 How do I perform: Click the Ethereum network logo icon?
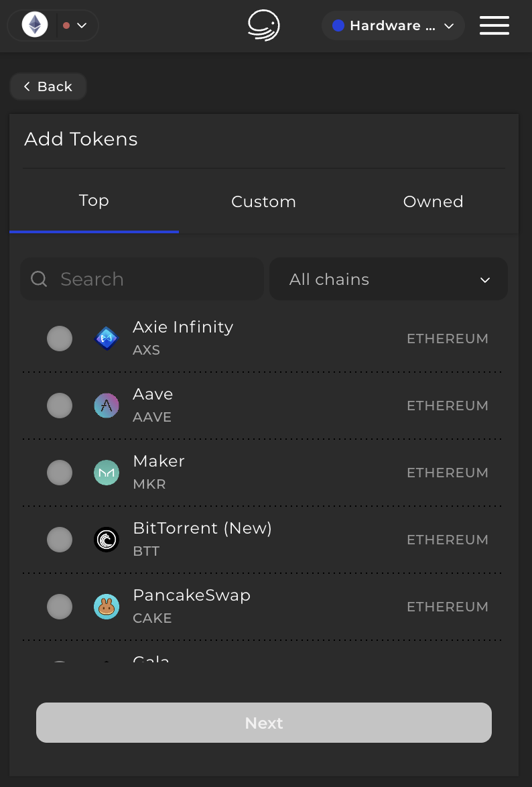click(x=35, y=25)
